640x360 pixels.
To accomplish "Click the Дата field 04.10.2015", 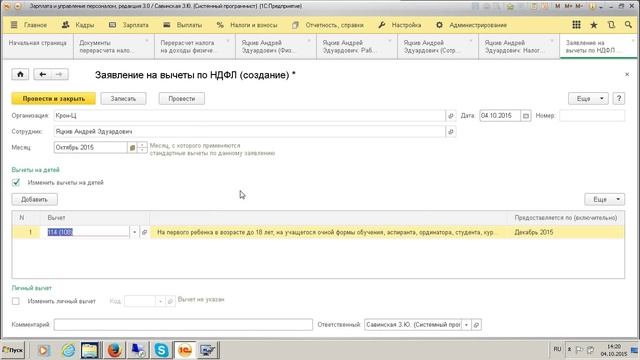I will click(500, 116).
